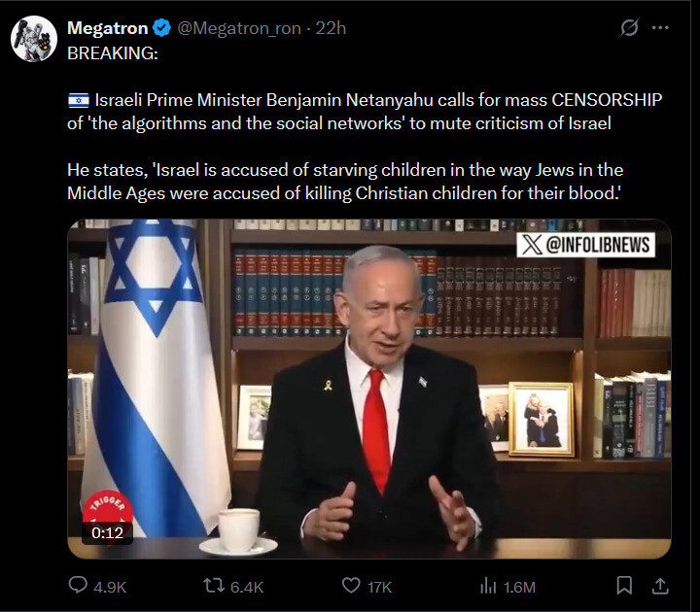Click the @INFOLIBNEWS watermark

(585, 245)
